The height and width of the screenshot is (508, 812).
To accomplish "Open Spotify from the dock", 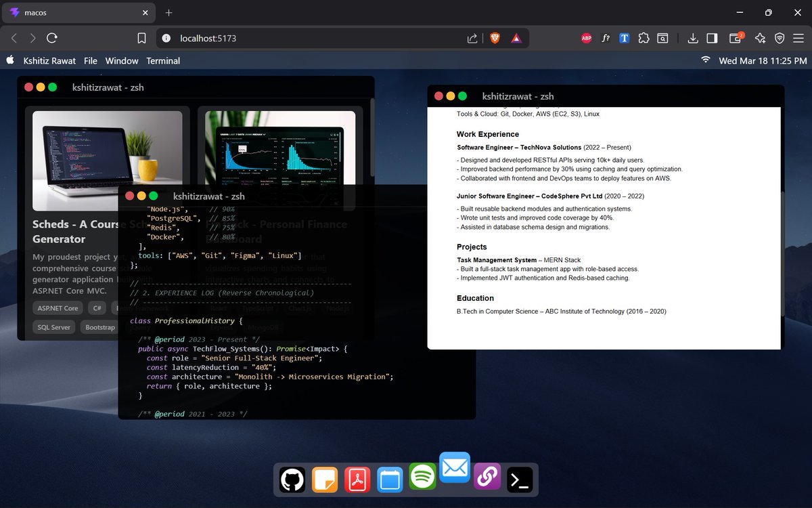I will (423, 477).
